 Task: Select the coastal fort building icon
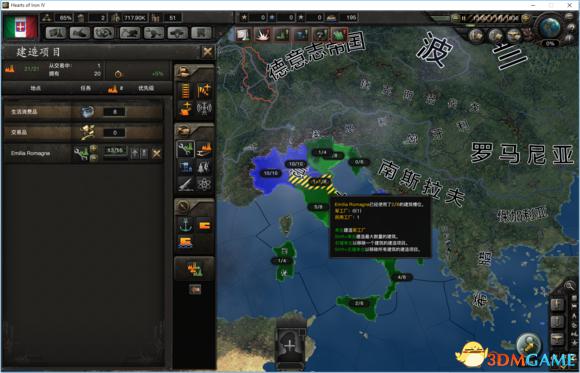[185, 243]
